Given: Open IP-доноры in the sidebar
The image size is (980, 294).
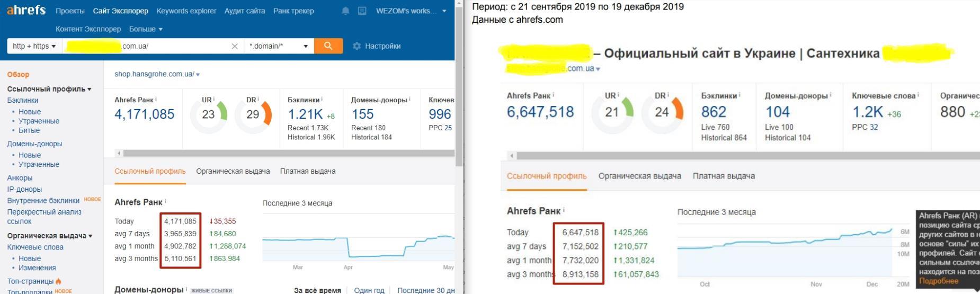Looking at the screenshot, I should 24,189.
